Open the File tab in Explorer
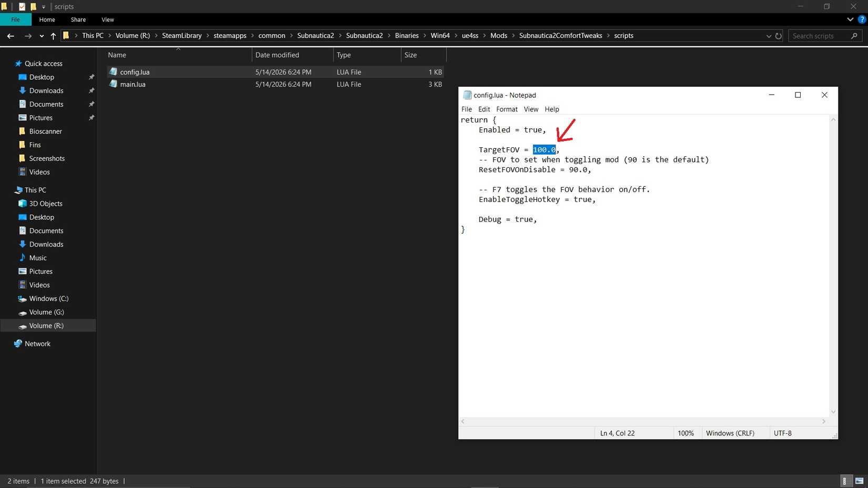Viewport: 868px width, 488px height. pyautogui.click(x=15, y=19)
